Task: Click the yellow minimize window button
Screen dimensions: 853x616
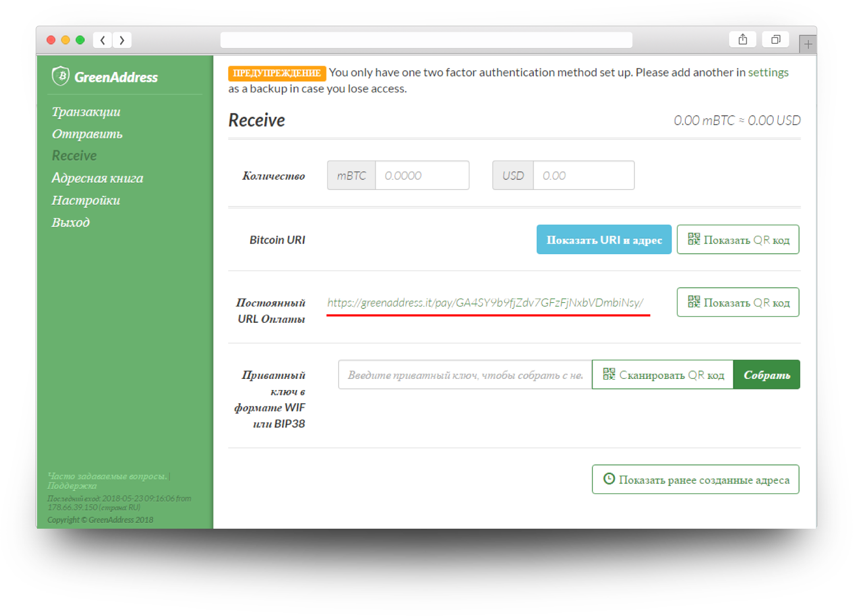Action: tap(66, 40)
